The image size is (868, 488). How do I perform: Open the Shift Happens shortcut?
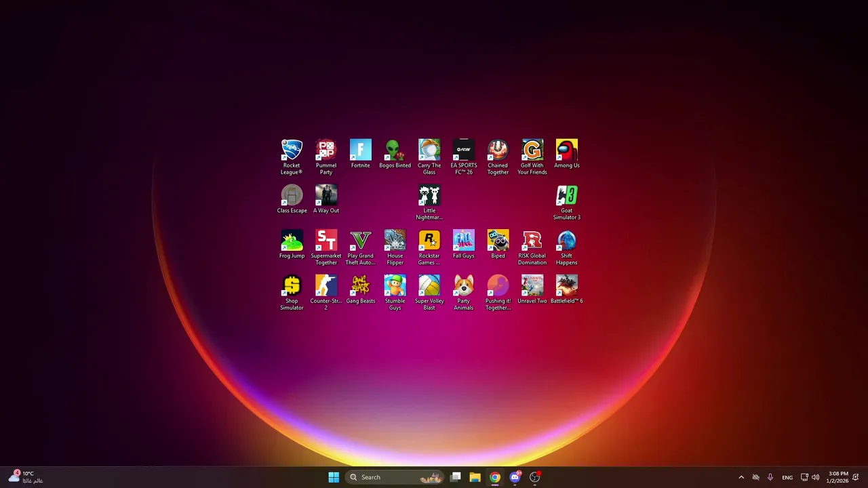[x=567, y=247]
